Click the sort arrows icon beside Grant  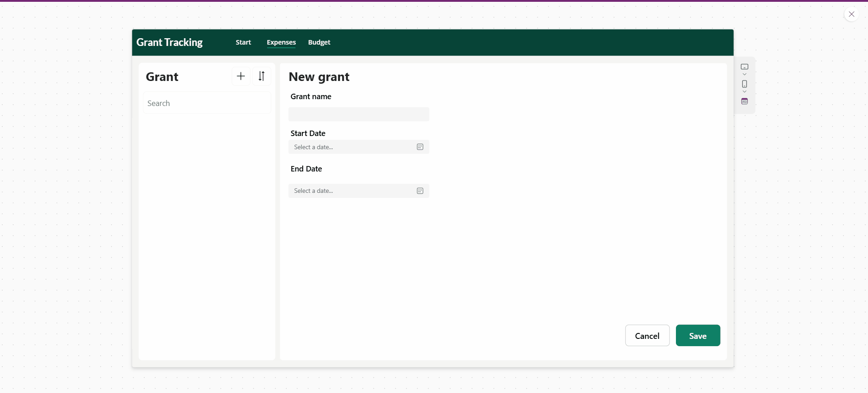click(x=262, y=76)
